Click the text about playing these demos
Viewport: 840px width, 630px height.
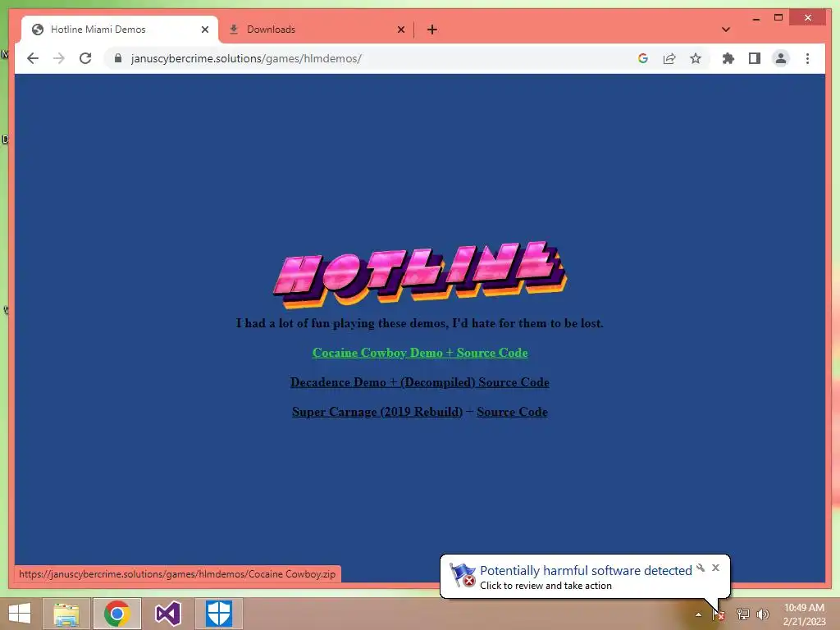[x=420, y=323]
